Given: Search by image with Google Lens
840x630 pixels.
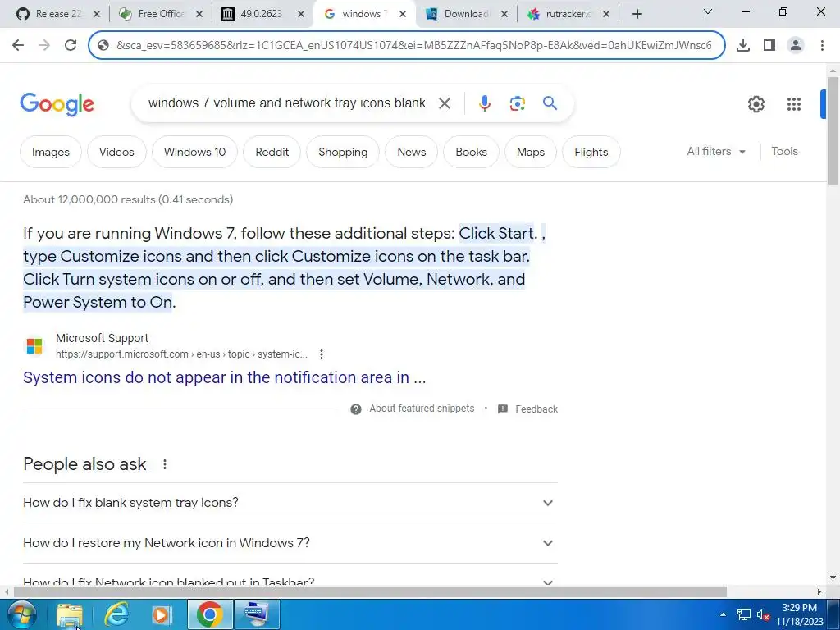Looking at the screenshot, I should 517,103.
